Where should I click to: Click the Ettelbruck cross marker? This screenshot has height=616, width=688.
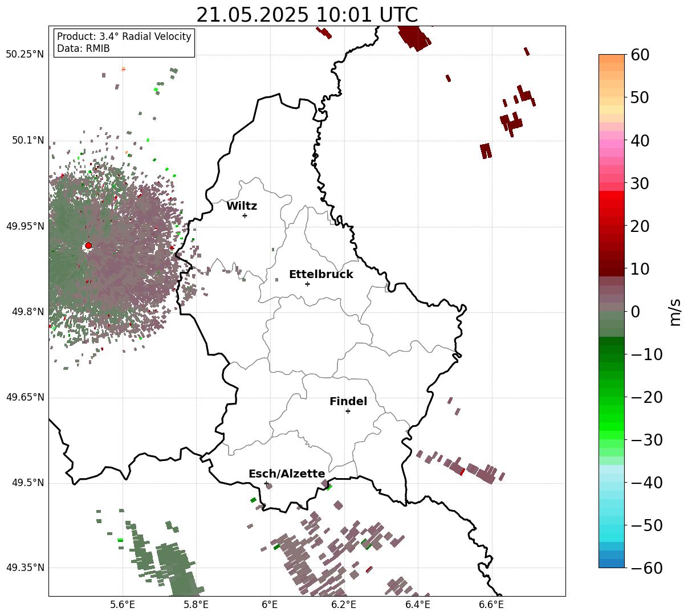(307, 284)
